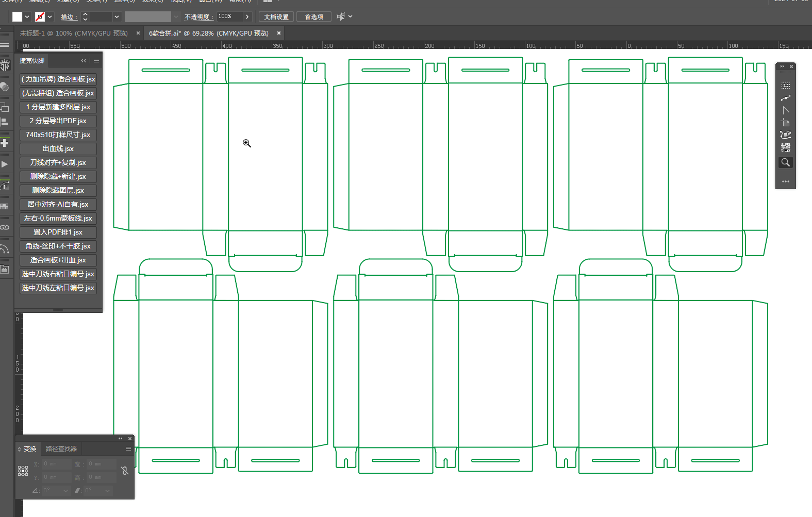Run the 置入PDF排1.jsx script
The image size is (812, 517).
pyautogui.click(x=58, y=232)
